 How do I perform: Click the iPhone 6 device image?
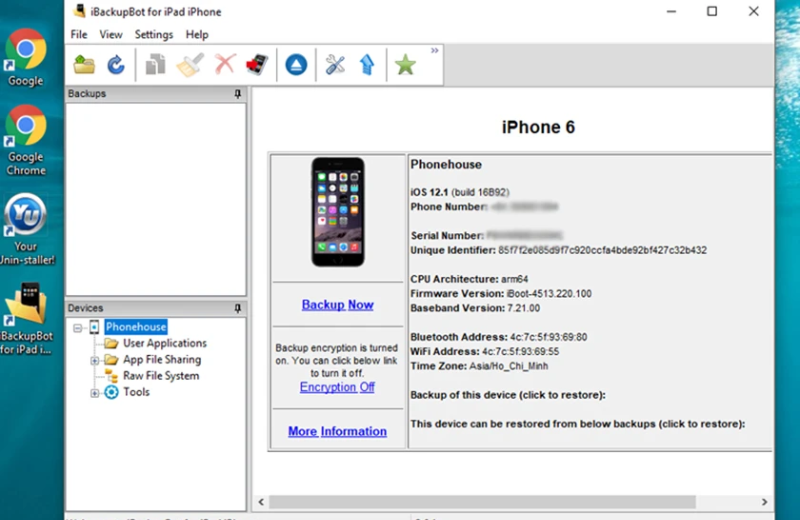coord(338,212)
